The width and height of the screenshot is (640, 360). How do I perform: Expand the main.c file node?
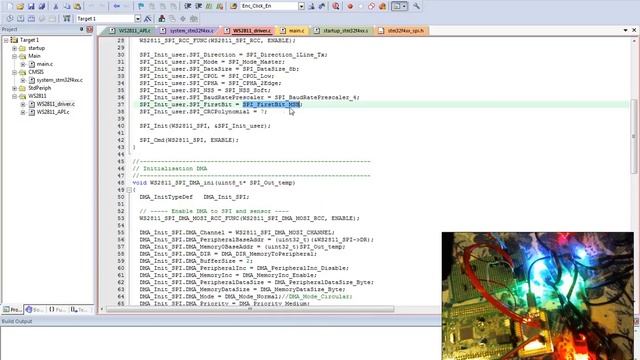click(x=23, y=64)
